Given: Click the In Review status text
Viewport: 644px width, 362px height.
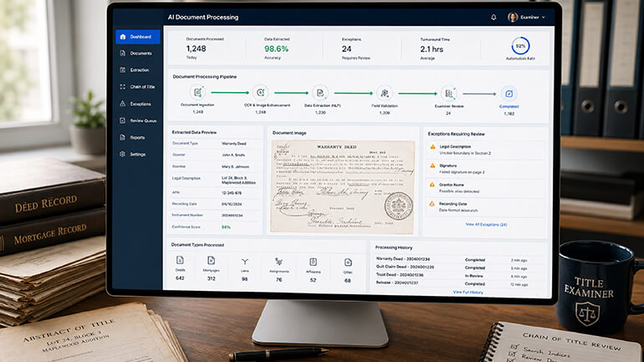Looking at the screenshot, I should [474, 276].
